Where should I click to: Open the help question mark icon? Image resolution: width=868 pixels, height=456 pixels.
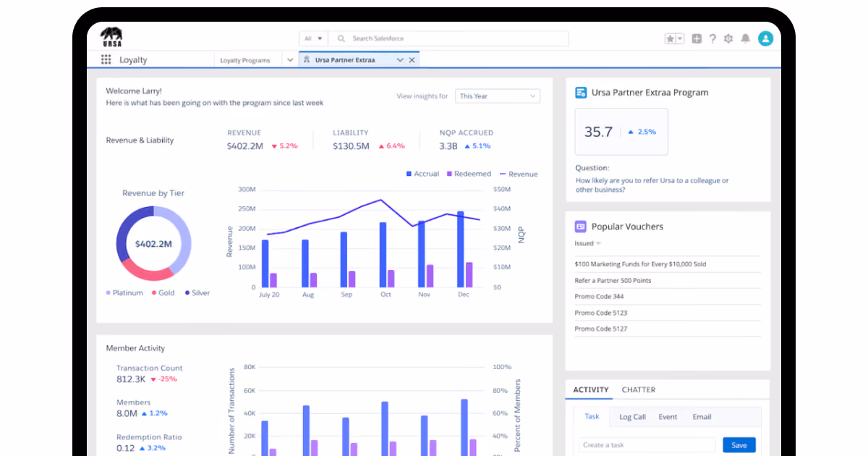tap(712, 39)
